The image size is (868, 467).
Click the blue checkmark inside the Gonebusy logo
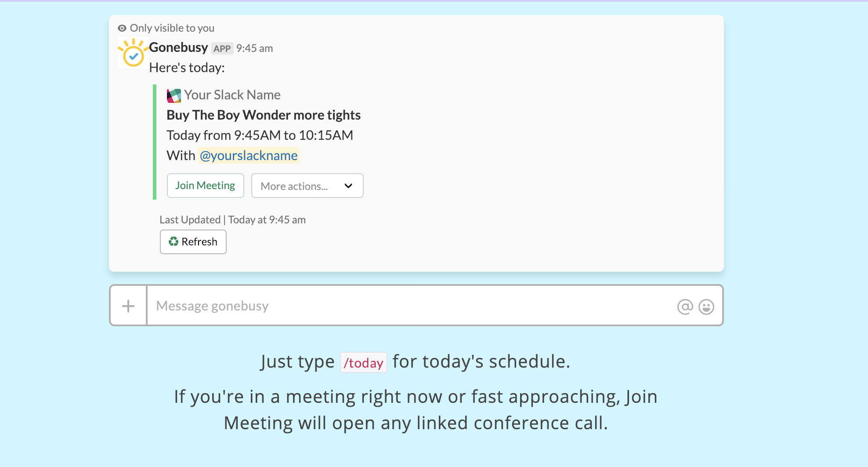coord(134,56)
